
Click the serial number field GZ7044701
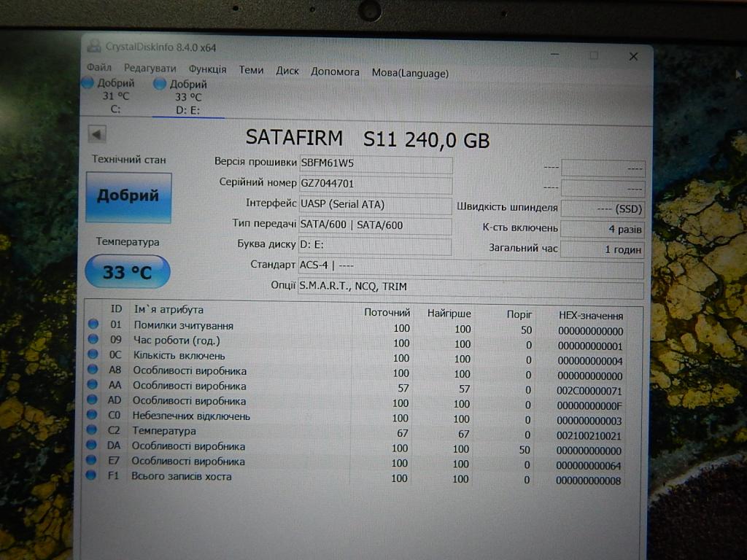coord(376,184)
